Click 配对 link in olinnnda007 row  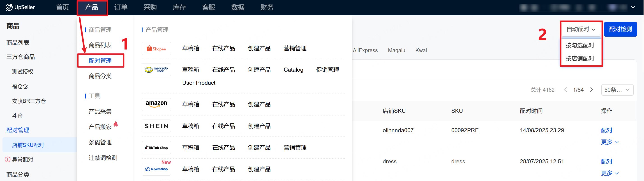point(607,130)
